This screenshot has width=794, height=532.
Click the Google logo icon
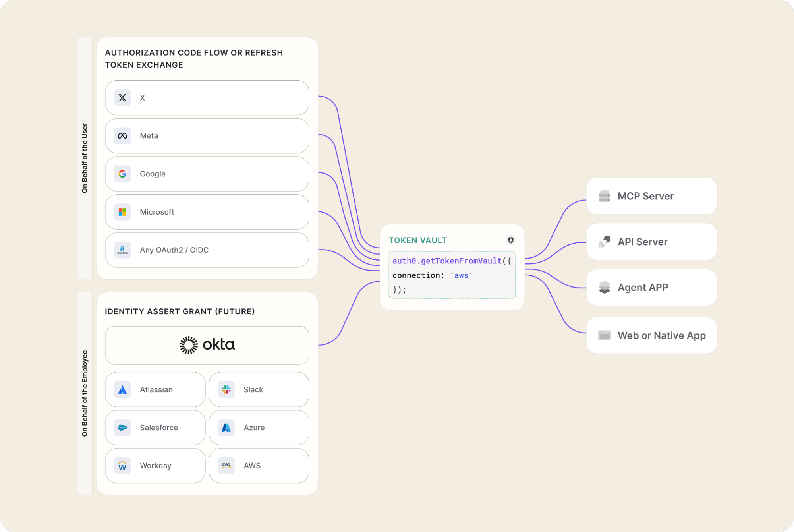(x=122, y=174)
